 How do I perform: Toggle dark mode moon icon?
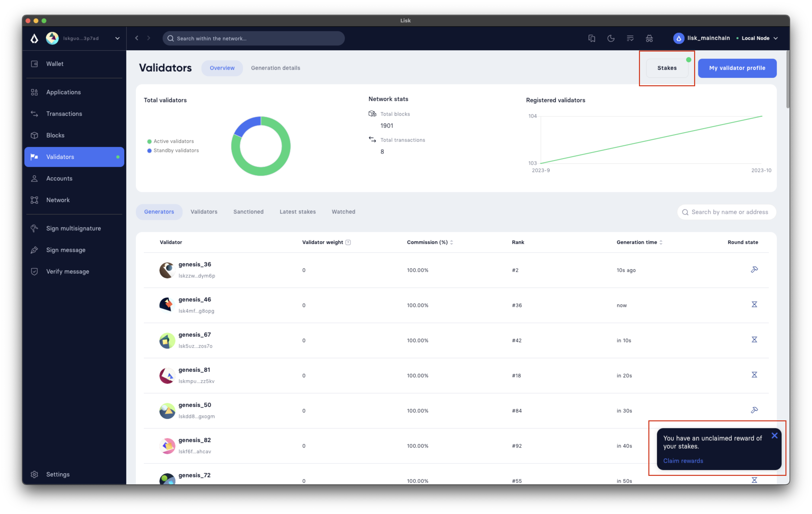(x=611, y=38)
